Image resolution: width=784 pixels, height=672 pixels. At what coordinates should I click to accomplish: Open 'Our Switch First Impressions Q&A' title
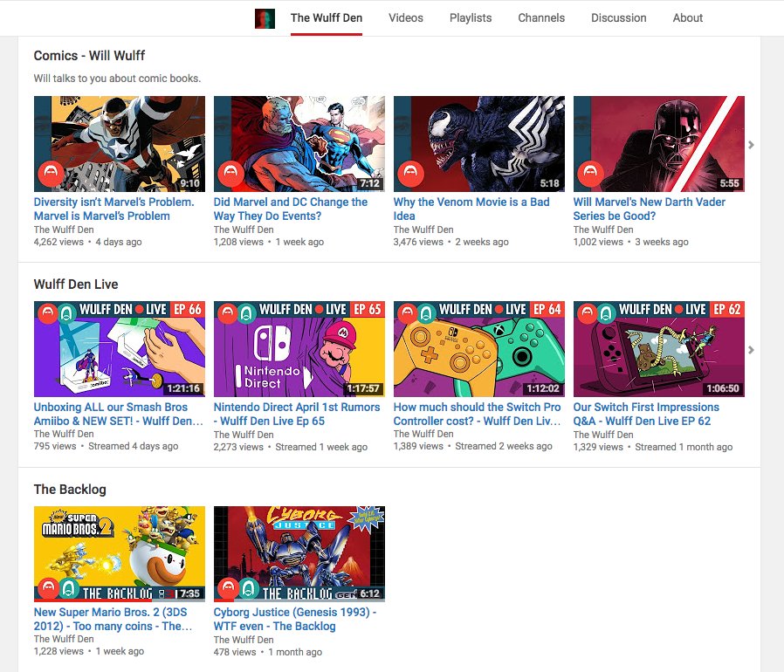coord(646,414)
